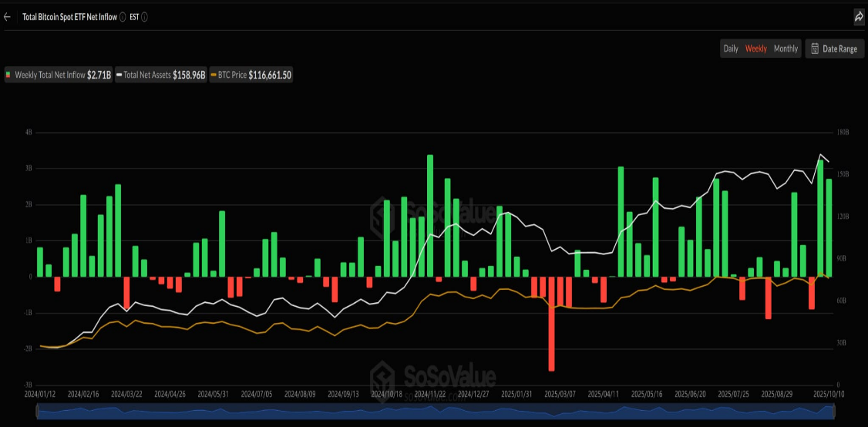Click the middle of the bottom timeline navigator
This screenshot has height=427, width=868.
click(436, 412)
